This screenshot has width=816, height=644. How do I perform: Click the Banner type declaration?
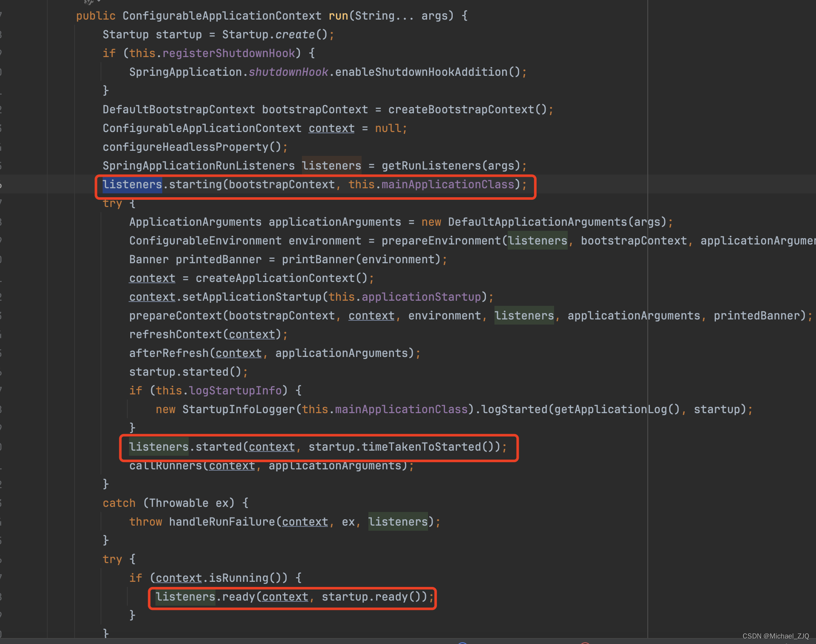[149, 259]
